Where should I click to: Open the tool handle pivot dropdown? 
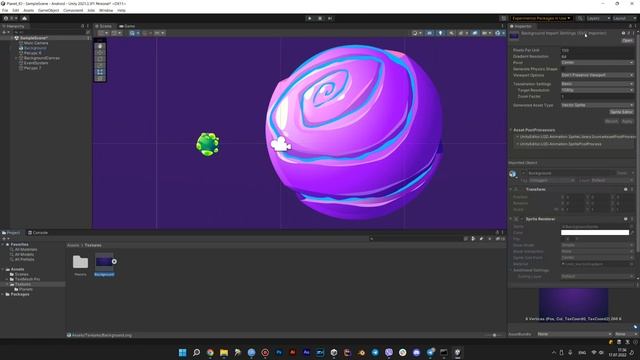[104, 33]
